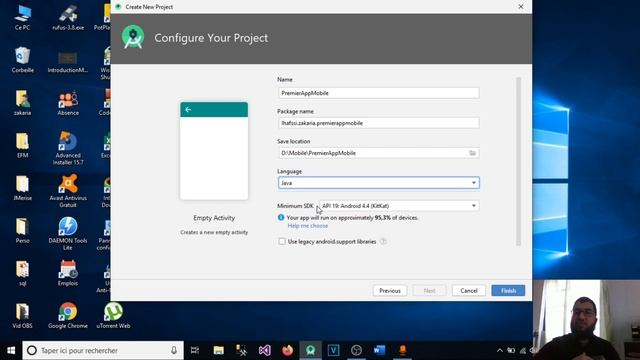
Task: Click the dialog's vertical scrollbar
Action: 518,161
